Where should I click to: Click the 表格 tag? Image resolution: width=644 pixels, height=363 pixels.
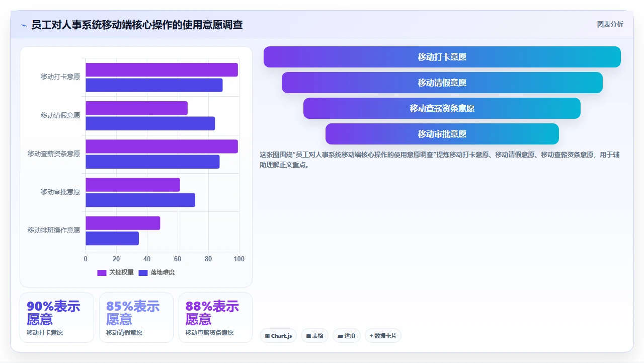point(314,336)
